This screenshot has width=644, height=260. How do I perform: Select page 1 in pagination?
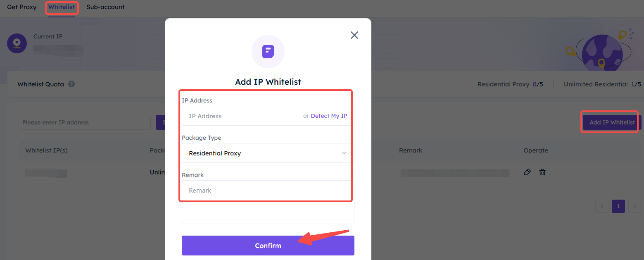pyautogui.click(x=618, y=206)
